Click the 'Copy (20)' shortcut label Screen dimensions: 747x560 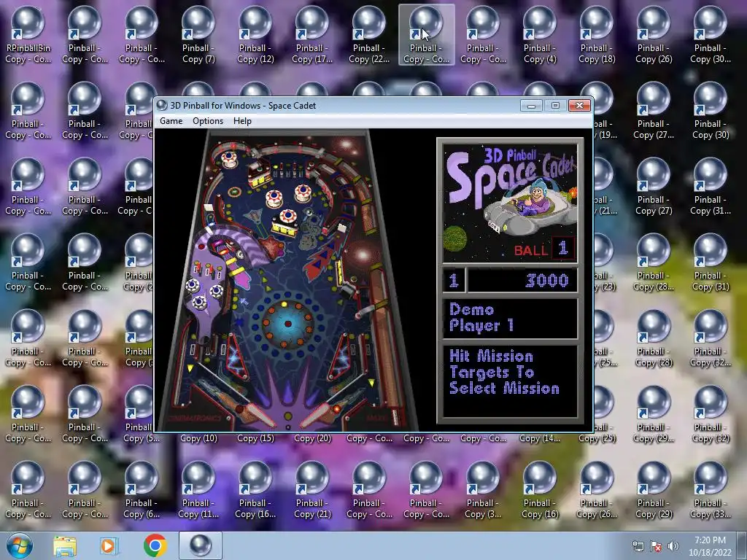click(x=312, y=438)
